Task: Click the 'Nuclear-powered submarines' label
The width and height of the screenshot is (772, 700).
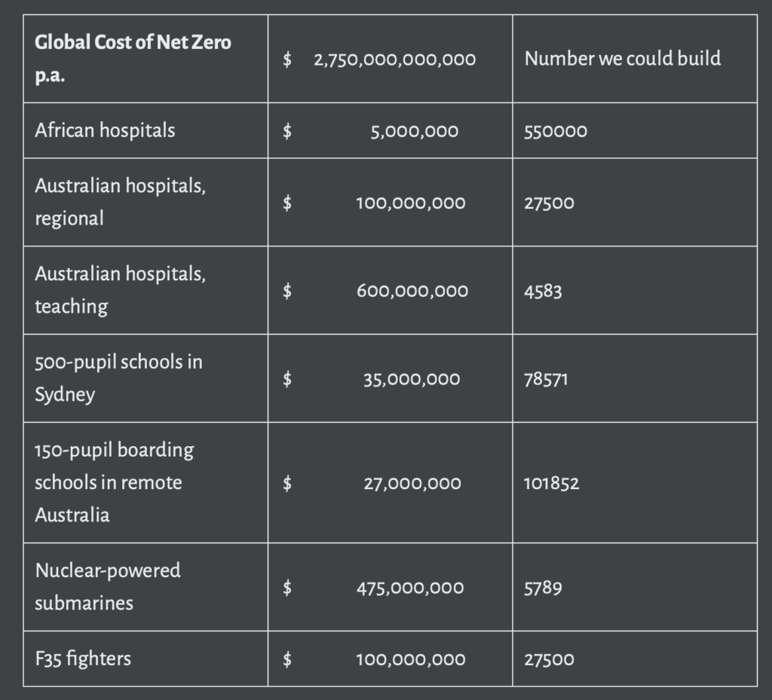Action: [x=108, y=587]
